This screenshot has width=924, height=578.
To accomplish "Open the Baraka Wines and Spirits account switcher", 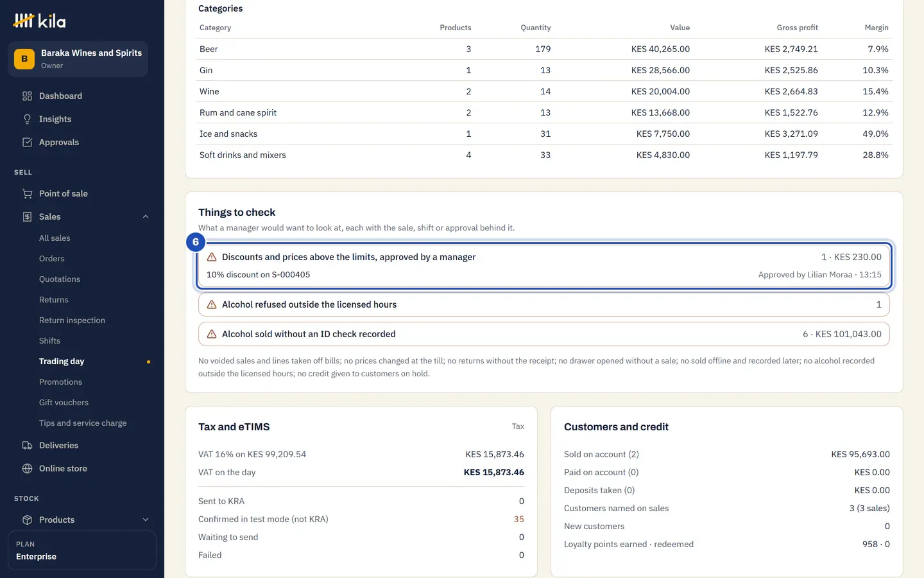I will pyautogui.click(x=78, y=59).
